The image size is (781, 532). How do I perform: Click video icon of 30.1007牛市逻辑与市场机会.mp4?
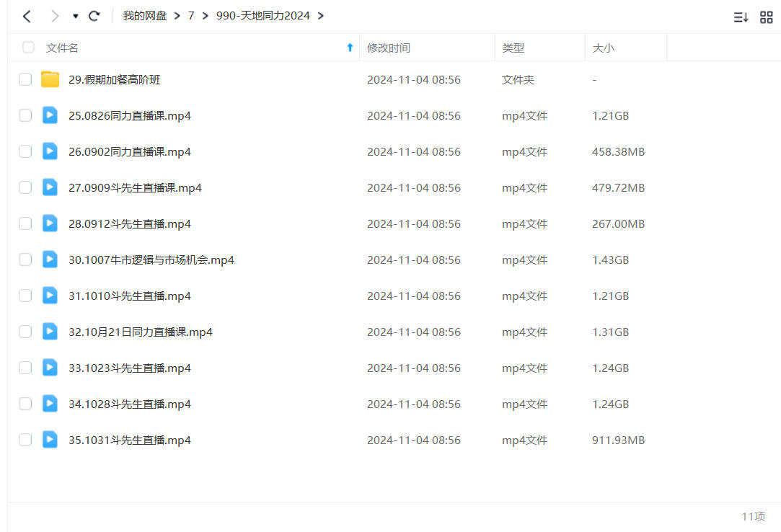[x=50, y=259]
